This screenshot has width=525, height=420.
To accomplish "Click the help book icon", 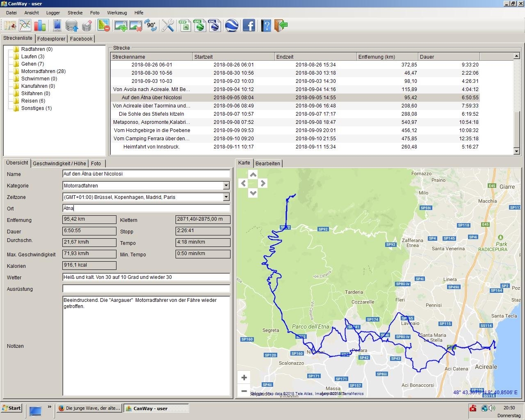I will point(266,25).
